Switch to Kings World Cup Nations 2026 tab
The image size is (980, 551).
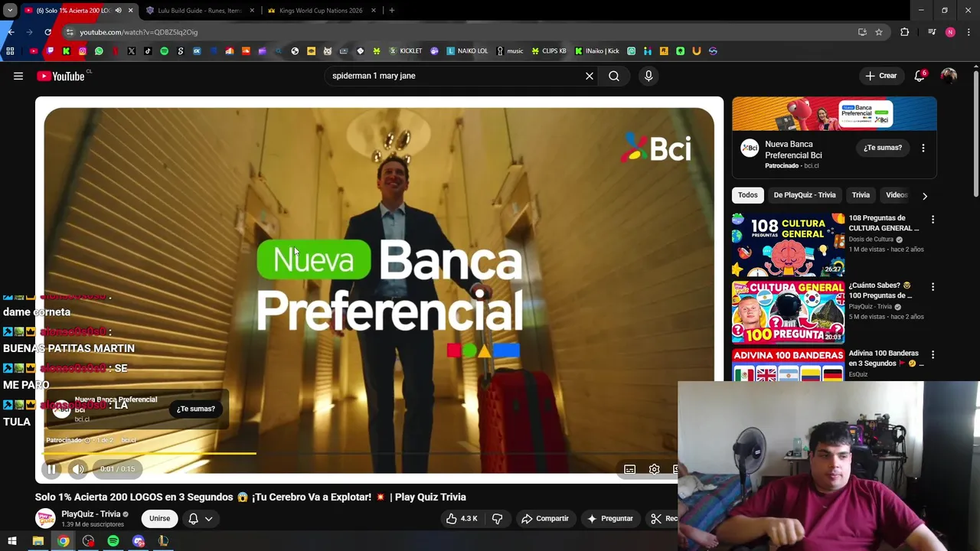coord(320,11)
